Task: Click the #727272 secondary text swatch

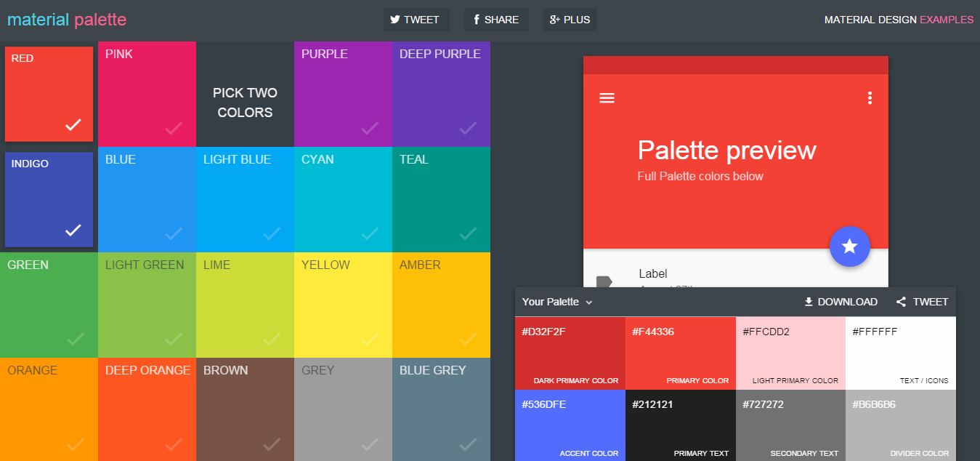Action: coord(790,425)
